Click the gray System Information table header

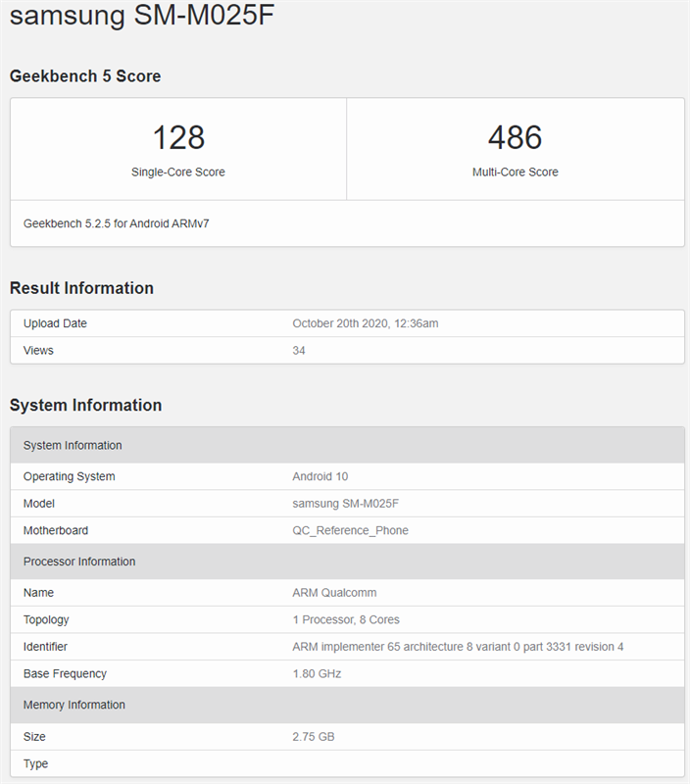click(348, 445)
